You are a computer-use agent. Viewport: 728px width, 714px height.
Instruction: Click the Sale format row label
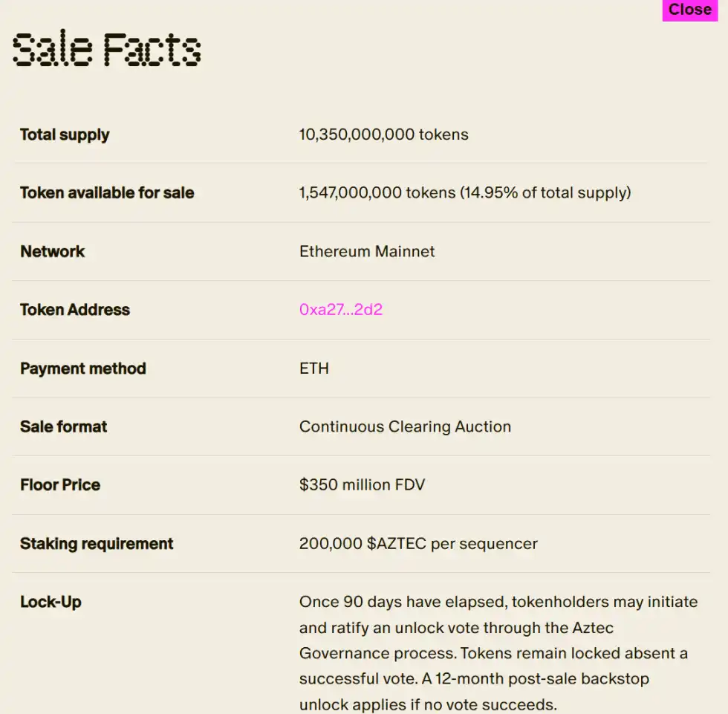pos(63,426)
